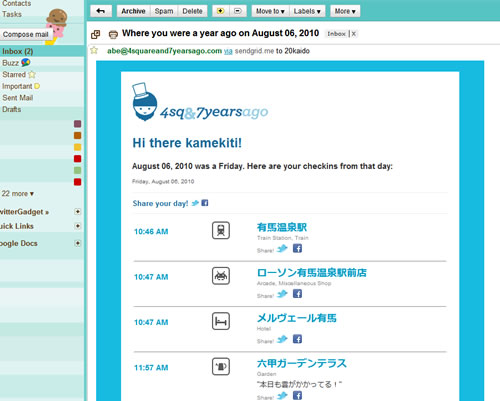Viewport: 500px width, 401px height.
Task: Star this email message
Action: pos(94,50)
